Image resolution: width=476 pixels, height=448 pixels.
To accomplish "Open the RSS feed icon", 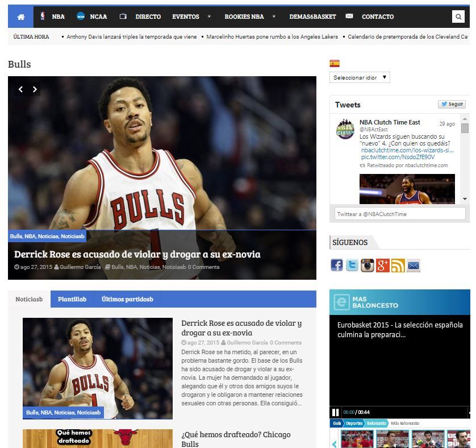I will 398,266.
